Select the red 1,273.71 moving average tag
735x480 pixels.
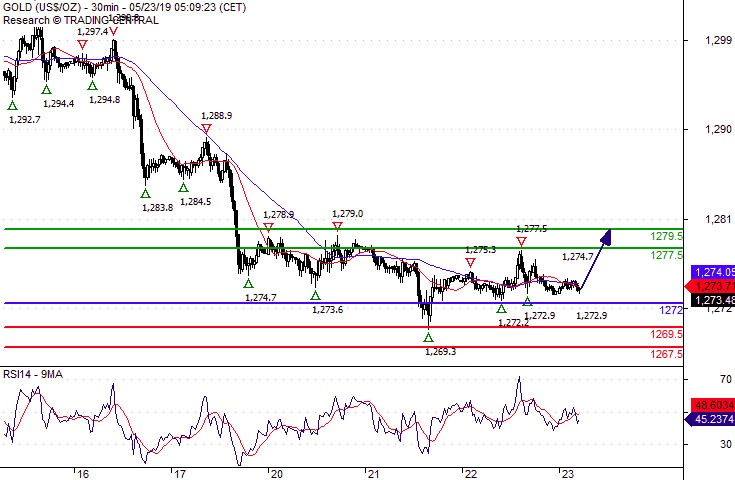pos(710,286)
